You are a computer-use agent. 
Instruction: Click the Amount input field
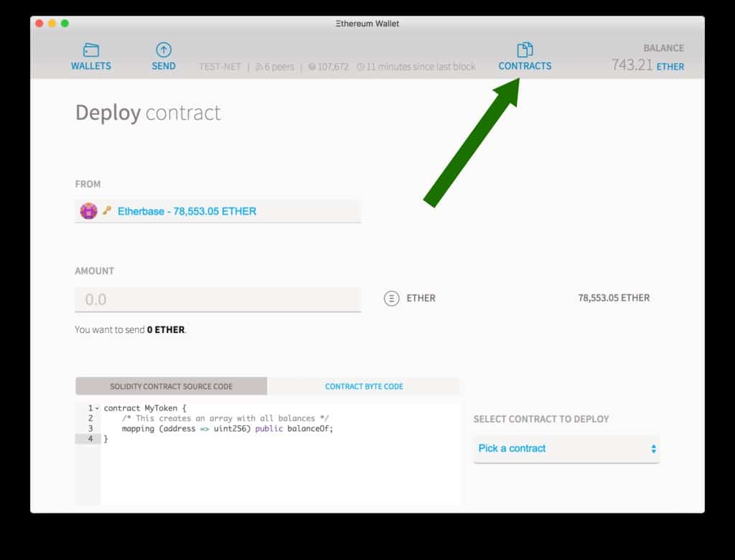[x=218, y=299]
